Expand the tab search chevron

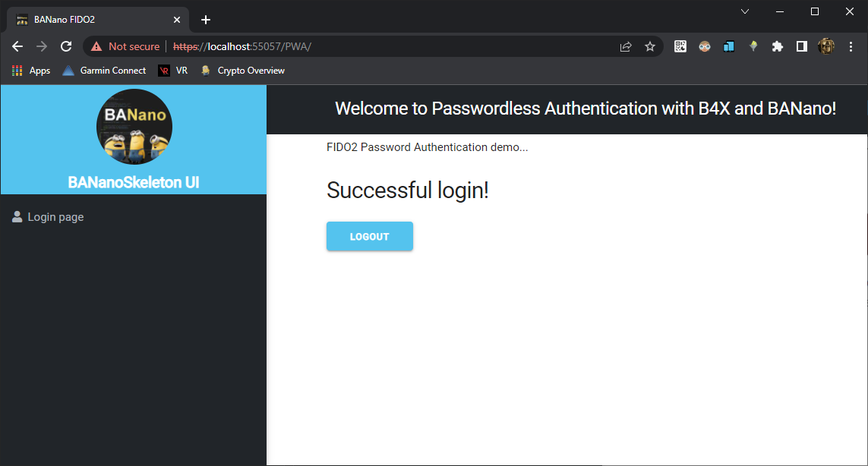point(745,11)
